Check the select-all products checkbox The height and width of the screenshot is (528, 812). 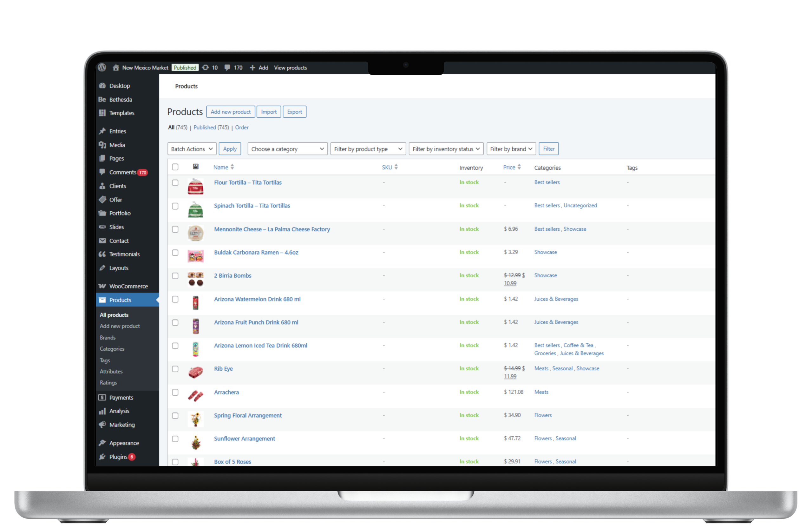coord(175,167)
